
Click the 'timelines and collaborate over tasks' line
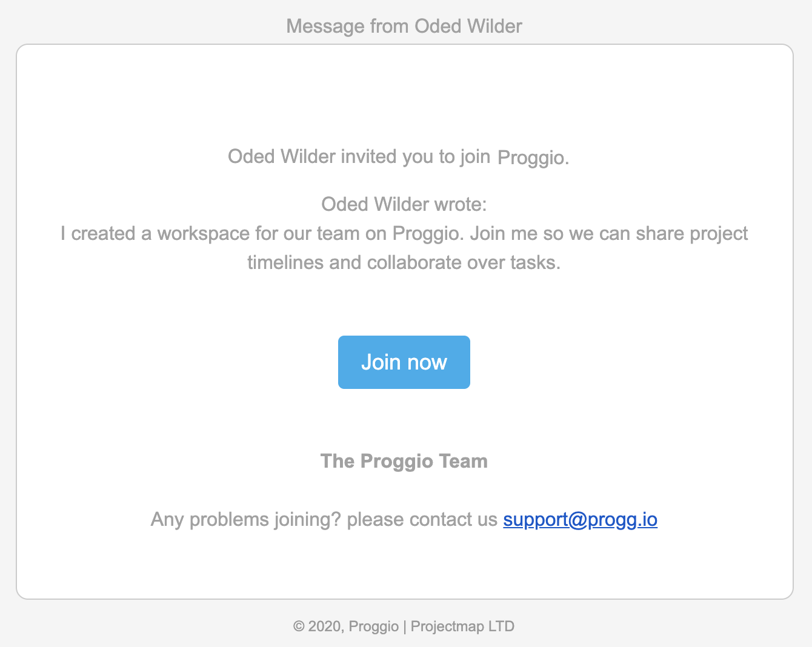[404, 262]
